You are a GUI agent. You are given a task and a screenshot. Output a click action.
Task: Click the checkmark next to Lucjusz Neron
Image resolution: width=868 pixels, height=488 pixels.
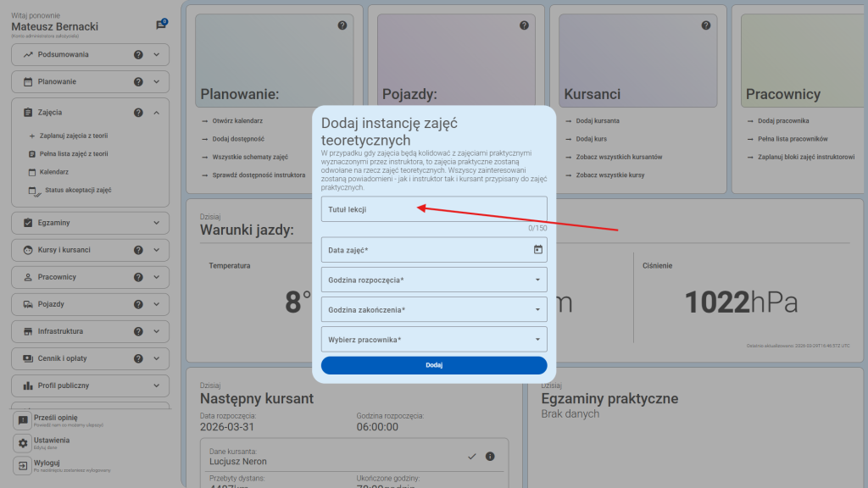(x=472, y=457)
